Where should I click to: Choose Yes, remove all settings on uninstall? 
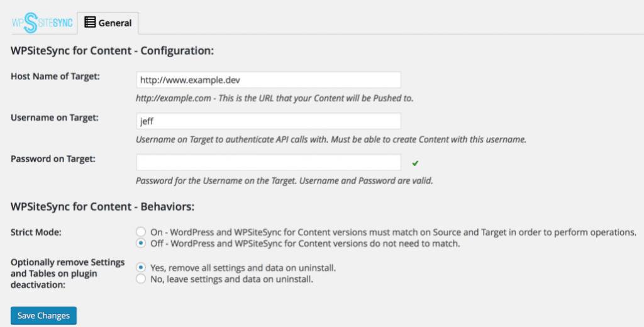tap(141, 267)
